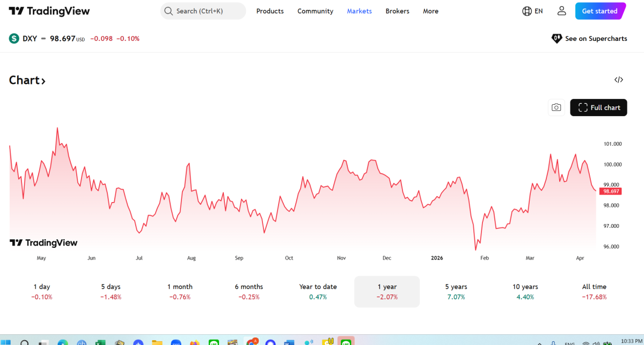644x345 pixels.
Task: Click the 2026 label on time axis
Action: (437, 258)
